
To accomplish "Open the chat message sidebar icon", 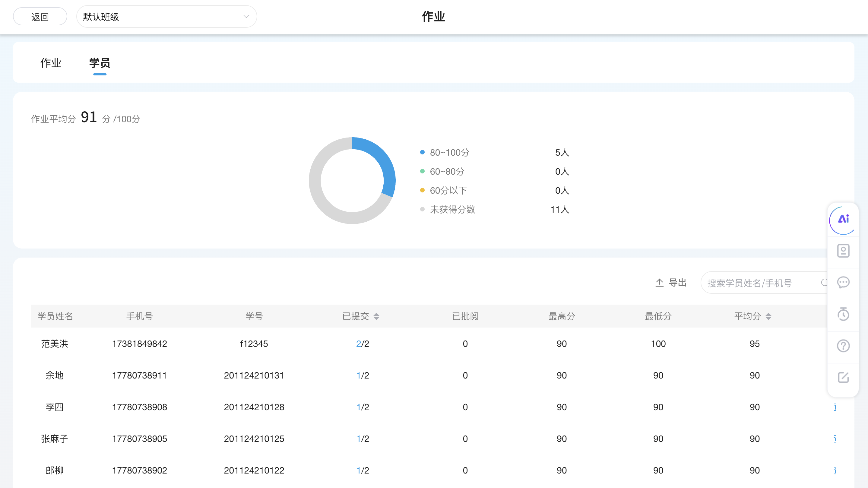I will (843, 282).
